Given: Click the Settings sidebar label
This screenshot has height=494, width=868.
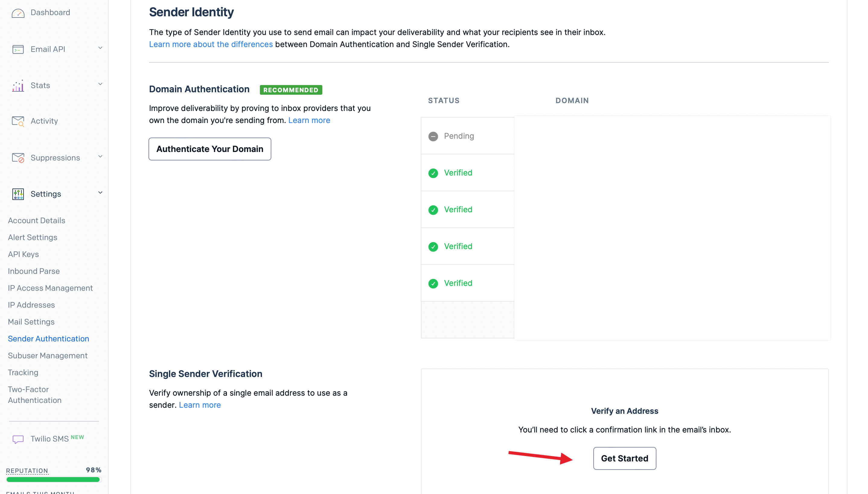Looking at the screenshot, I should (46, 194).
